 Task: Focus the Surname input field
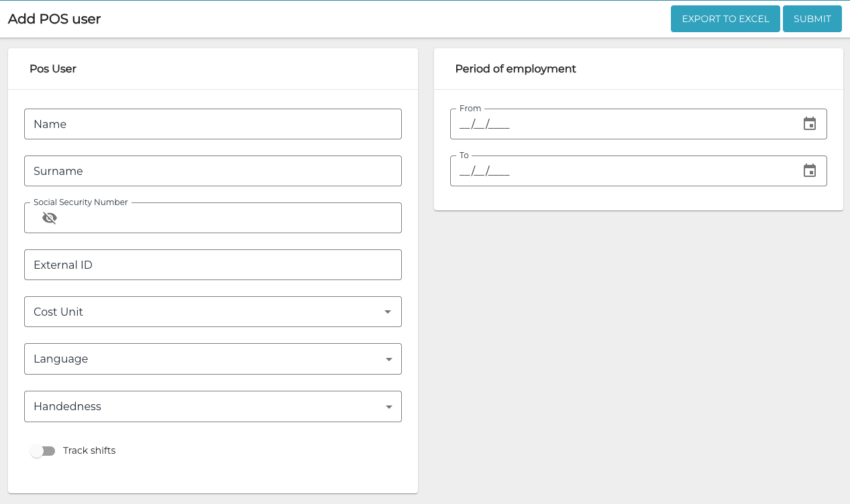point(213,171)
